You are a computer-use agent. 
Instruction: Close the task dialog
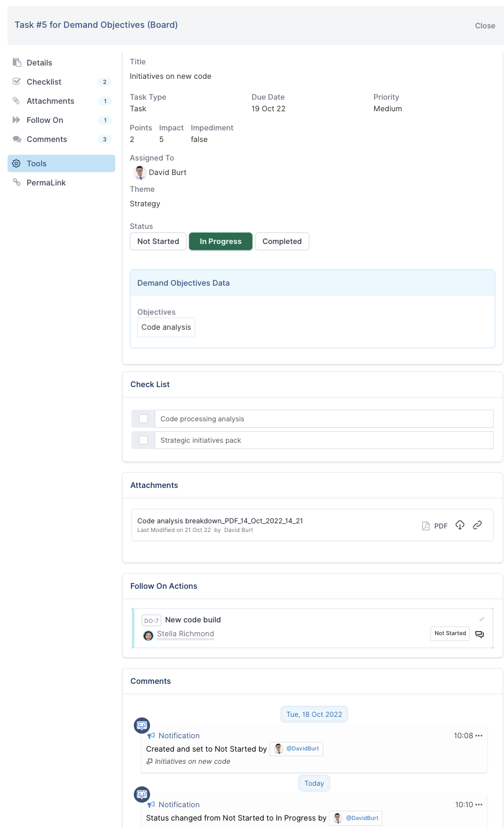click(x=485, y=25)
